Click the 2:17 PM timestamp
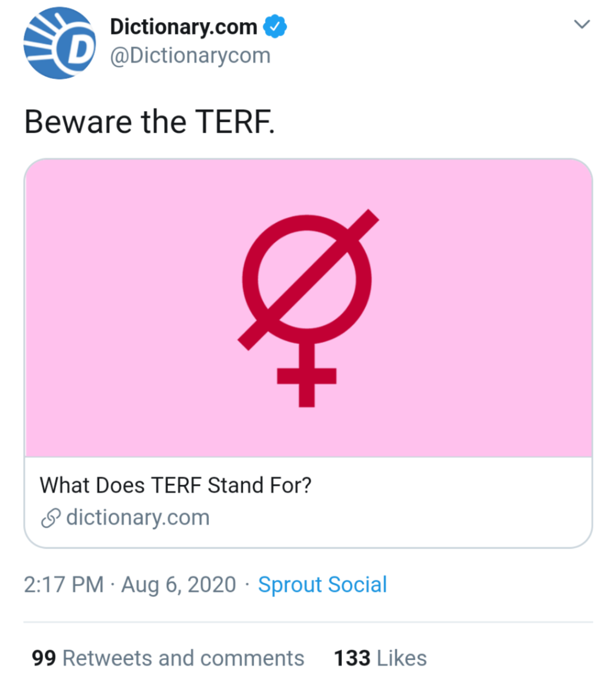Image resolution: width=616 pixels, height=688 pixels. point(64,585)
